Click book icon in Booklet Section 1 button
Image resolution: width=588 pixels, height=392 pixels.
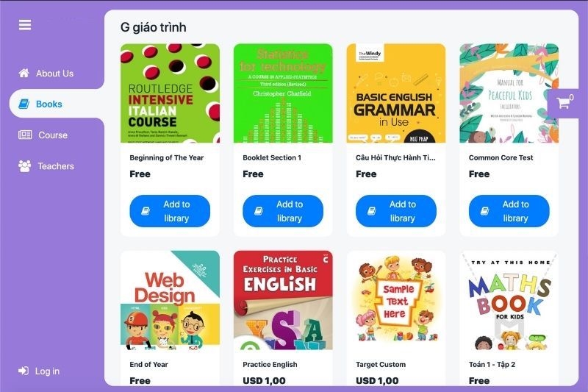(259, 211)
